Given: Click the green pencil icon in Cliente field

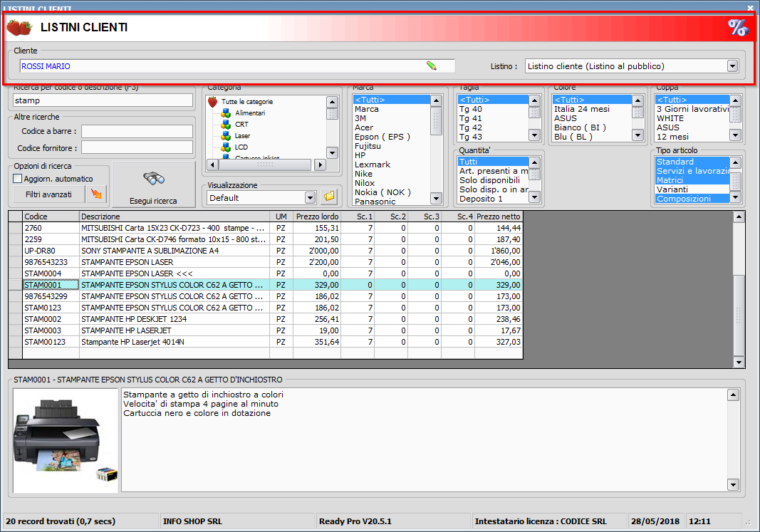Looking at the screenshot, I should pos(432,66).
